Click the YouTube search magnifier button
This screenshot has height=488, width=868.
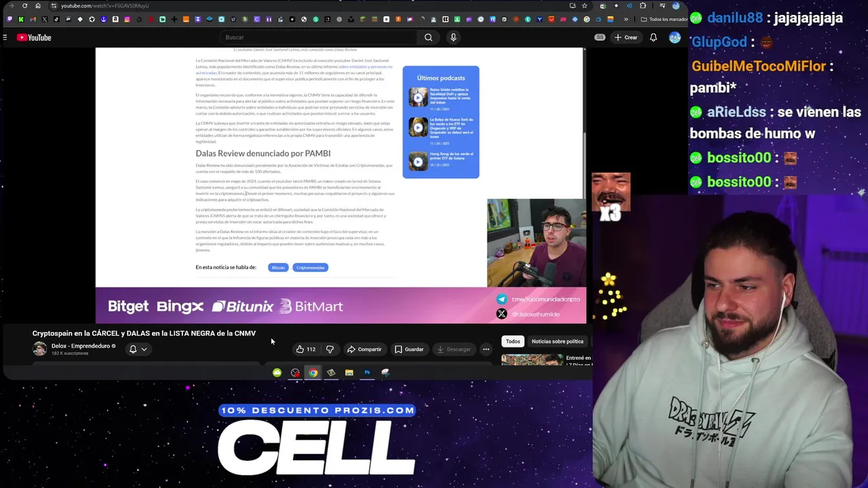tap(429, 37)
